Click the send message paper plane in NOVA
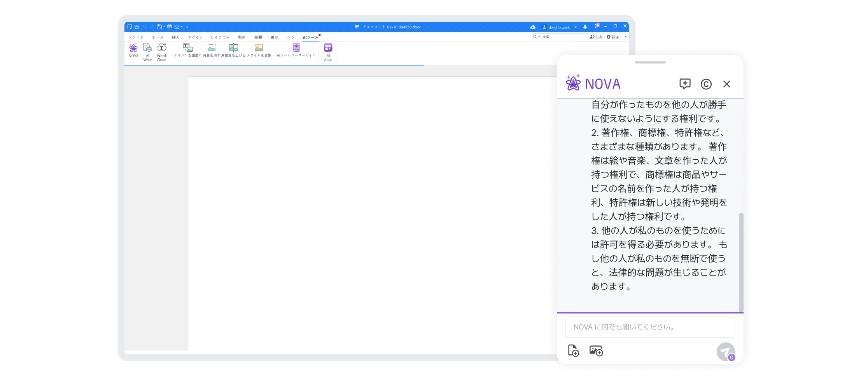 (725, 351)
